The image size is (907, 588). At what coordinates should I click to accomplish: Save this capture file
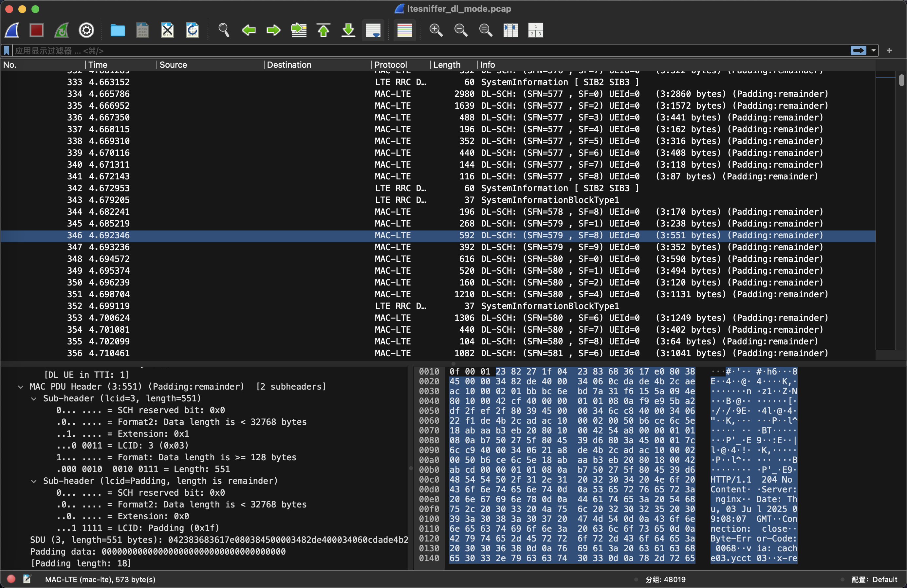coord(142,30)
